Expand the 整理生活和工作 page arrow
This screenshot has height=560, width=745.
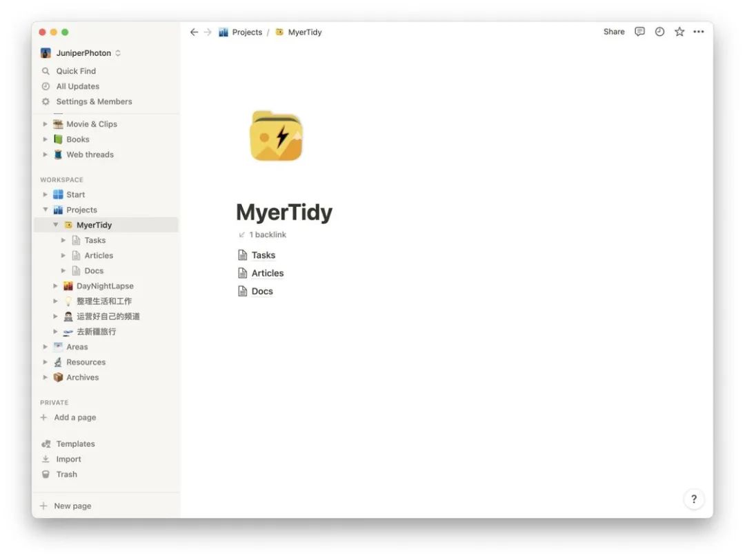click(56, 301)
